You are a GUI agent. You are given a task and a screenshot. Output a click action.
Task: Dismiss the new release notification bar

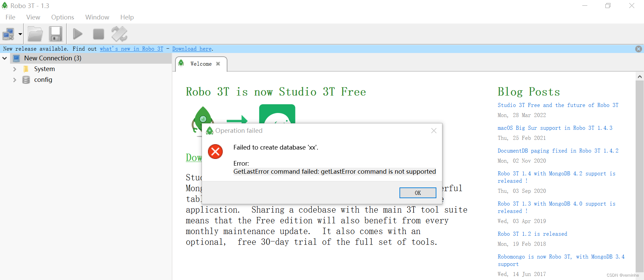click(x=639, y=49)
